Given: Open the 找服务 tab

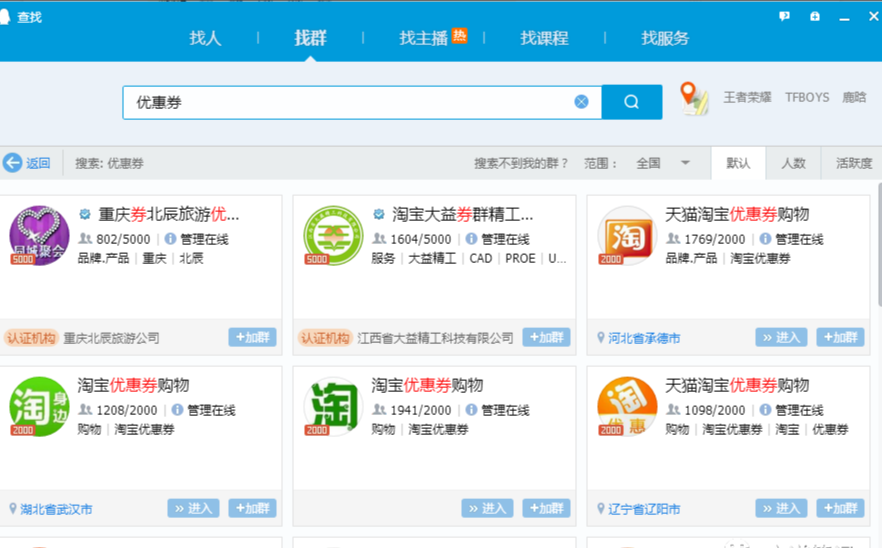Looking at the screenshot, I should tap(665, 38).
